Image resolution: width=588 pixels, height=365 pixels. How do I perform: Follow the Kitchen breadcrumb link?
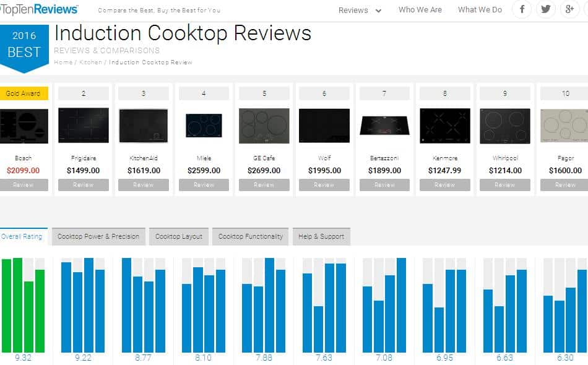click(x=90, y=62)
